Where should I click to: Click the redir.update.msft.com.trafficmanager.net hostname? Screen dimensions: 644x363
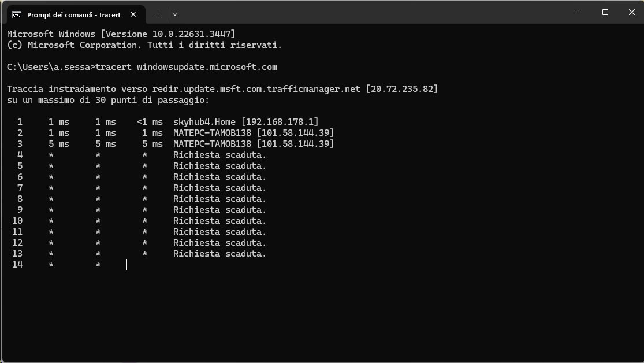[x=256, y=89]
